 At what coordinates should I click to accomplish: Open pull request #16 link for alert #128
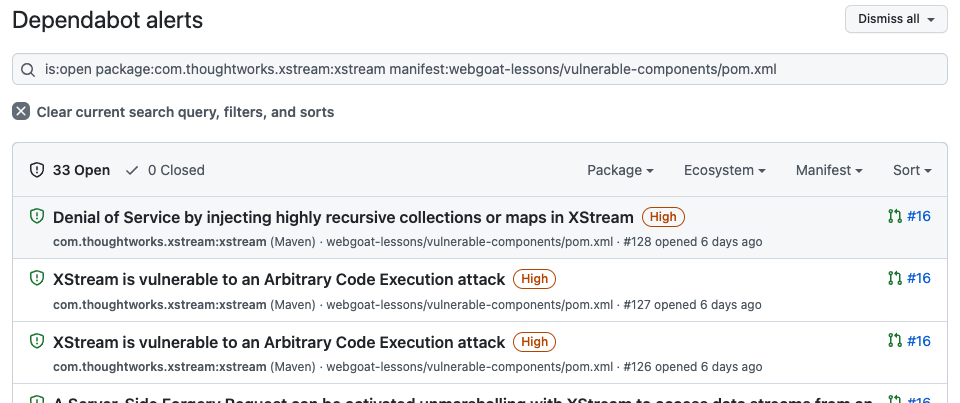(918, 216)
